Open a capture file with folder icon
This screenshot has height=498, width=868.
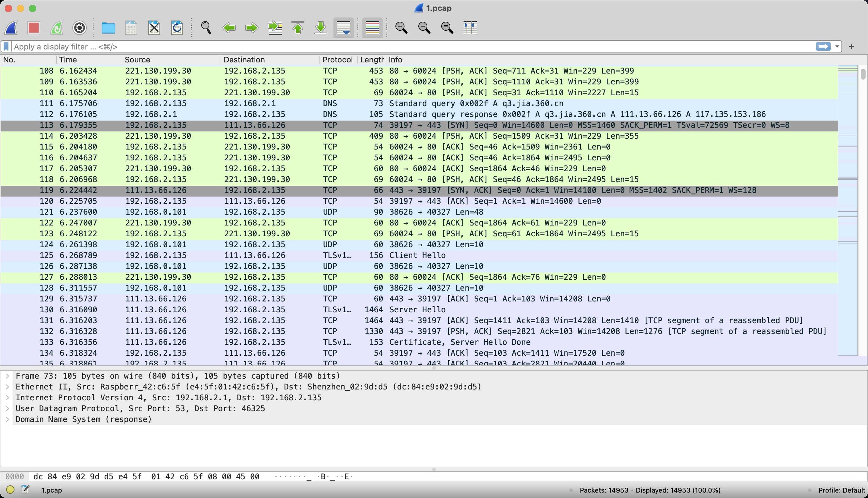(x=108, y=28)
